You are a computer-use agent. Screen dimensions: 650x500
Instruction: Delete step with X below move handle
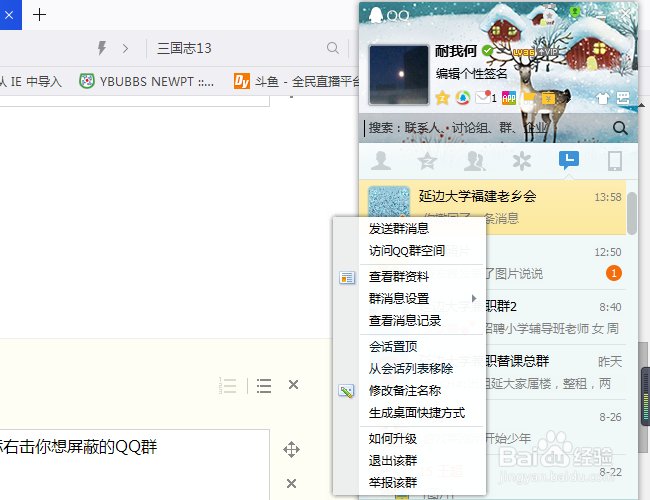[x=291, y=483]
